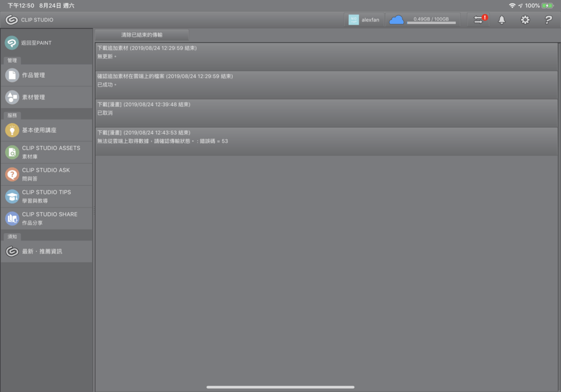Click the 已取消 status text
Screen dimensions: 561x392
click(x=105, y=113)
